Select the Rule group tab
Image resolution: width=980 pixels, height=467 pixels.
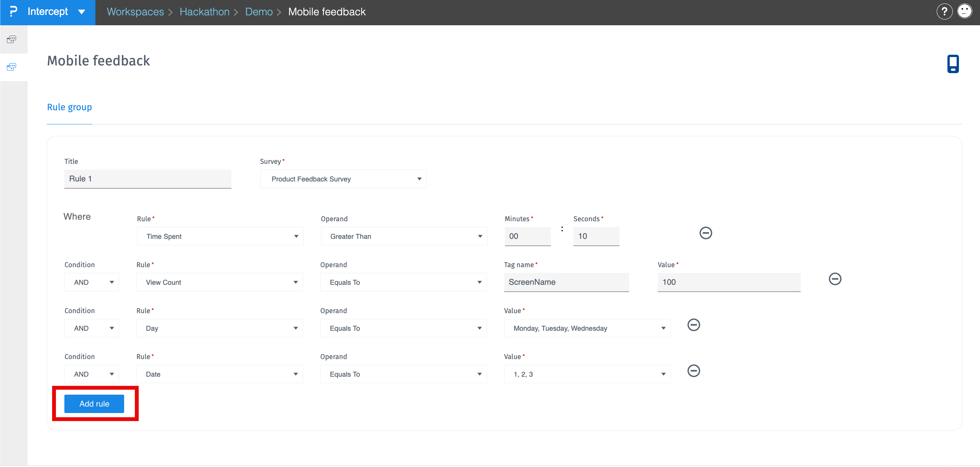(69, 107)
